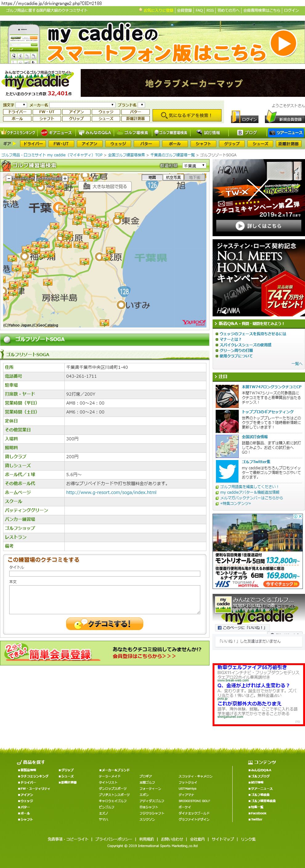Viewport: 305px width, 868px height.
Task: Open the 都道府県 千葉県 dropdown
Action: [194, 166]
